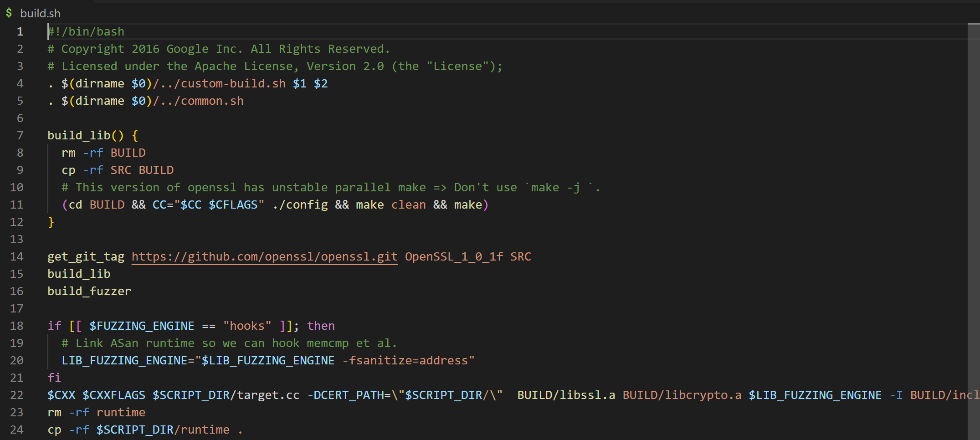Viewport: 980px width, 440px height.
Task: Place cursor on the get_git_tag command
Action: tap(86, 257)
